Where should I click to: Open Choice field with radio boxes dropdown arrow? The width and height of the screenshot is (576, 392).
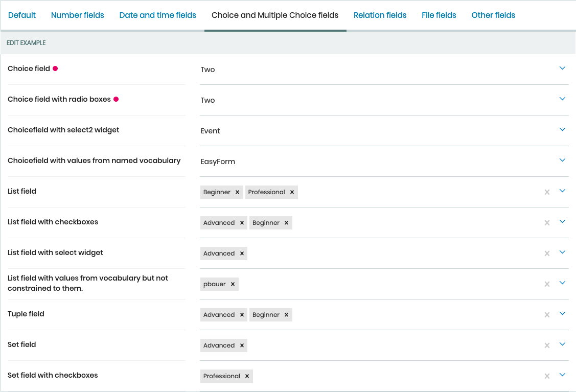(x=562, y=99)
